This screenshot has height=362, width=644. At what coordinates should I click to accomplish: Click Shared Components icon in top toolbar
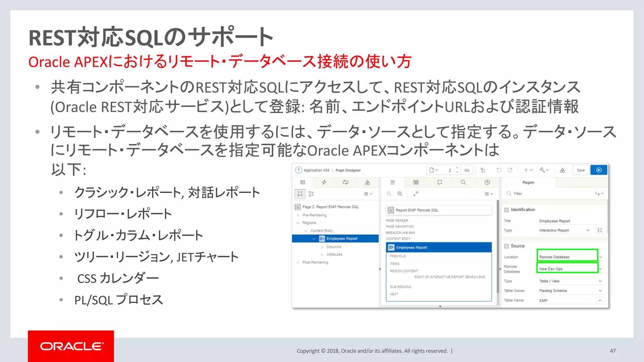coord(562,170)
